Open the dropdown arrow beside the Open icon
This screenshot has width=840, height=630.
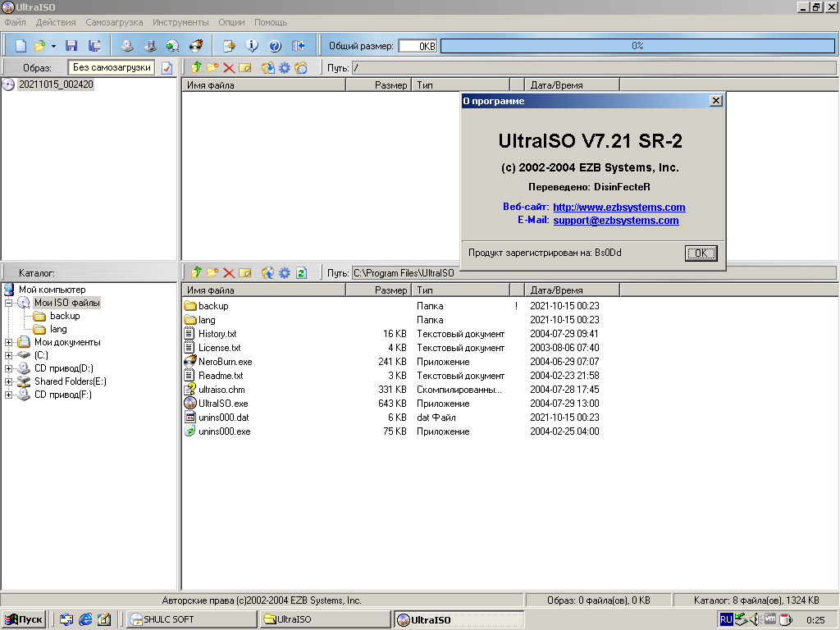coord(53,46)
